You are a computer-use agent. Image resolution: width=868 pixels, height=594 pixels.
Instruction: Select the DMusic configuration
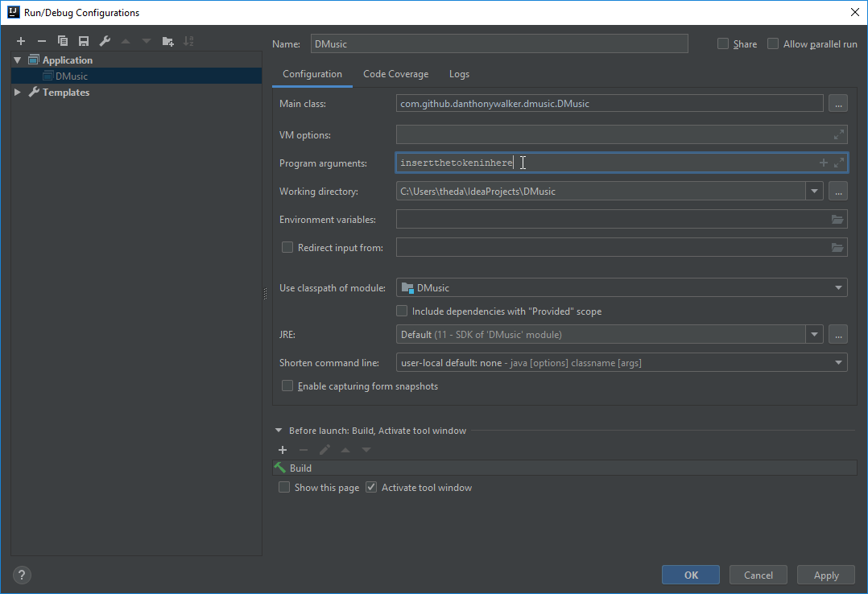[x=136, y=76]
